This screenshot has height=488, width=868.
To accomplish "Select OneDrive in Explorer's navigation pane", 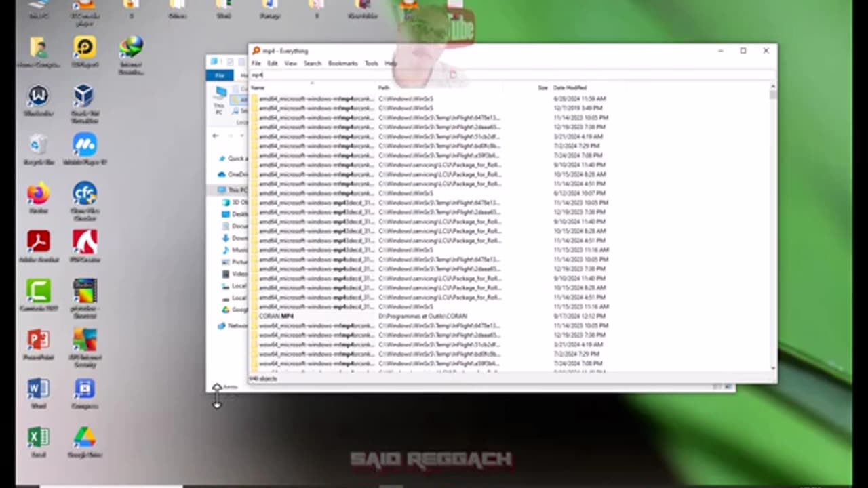I will pos(233,174).
